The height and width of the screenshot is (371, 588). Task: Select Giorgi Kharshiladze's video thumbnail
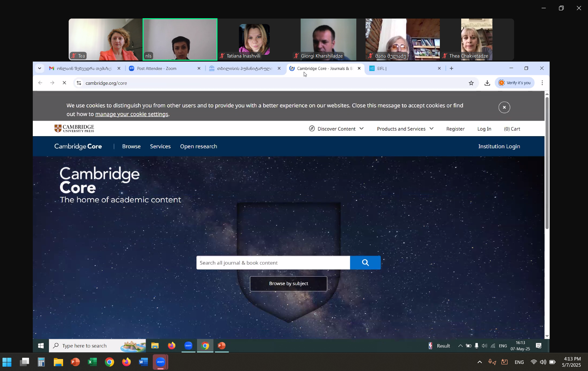[328, 39]
